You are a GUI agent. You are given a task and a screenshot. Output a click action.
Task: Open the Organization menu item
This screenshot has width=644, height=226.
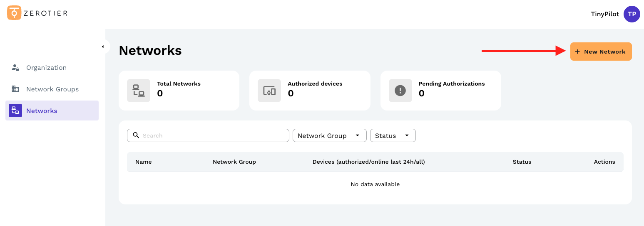(x=52, y=67)
